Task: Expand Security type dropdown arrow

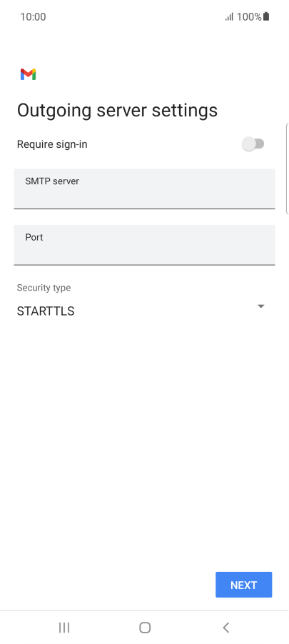Action: coord(260,306)
